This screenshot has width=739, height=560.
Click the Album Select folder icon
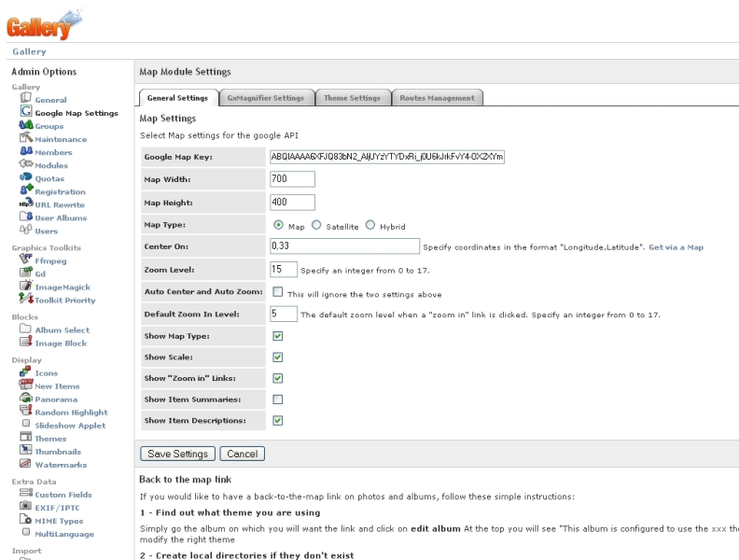click(25, 329)
